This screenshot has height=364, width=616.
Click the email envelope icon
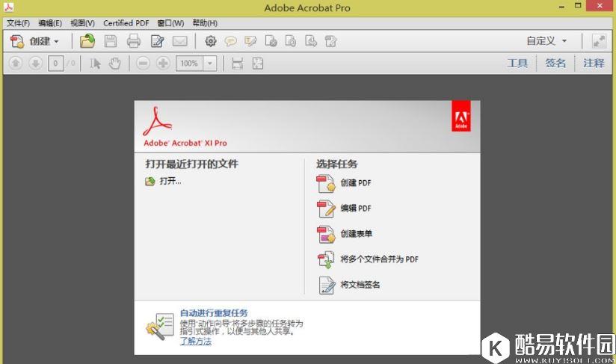[x=180, y=41]
